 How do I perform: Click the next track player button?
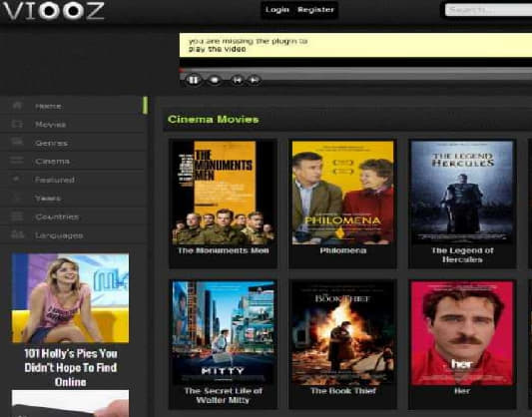pos(255,80)
